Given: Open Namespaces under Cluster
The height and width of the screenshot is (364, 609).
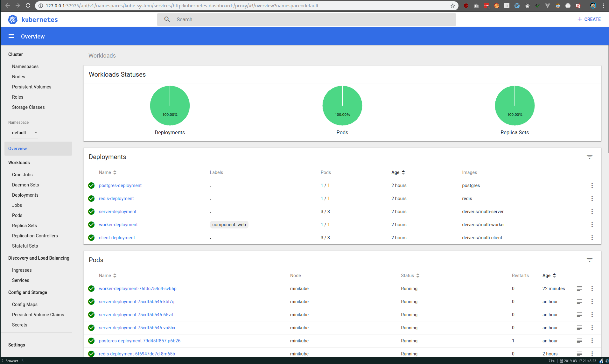Looking at the screenshot, I should [25, 66].
